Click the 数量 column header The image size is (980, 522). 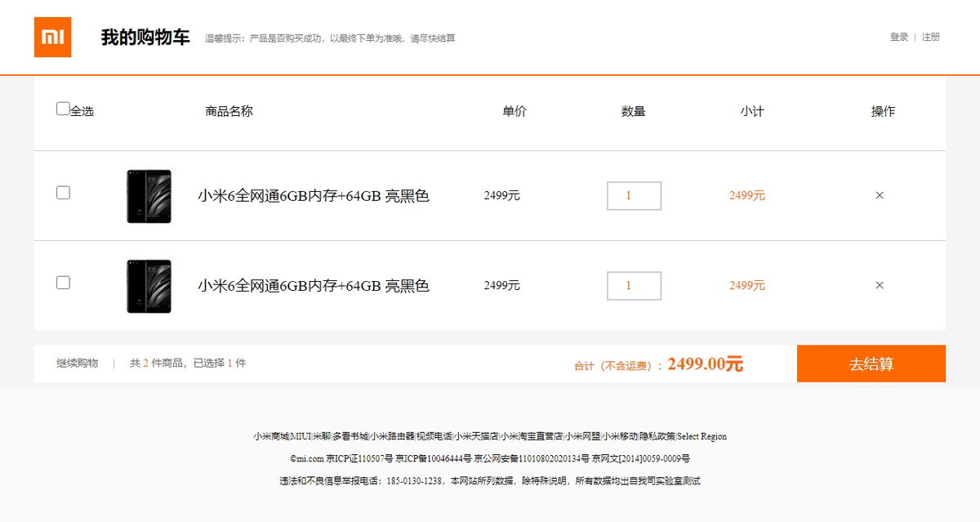634,111
